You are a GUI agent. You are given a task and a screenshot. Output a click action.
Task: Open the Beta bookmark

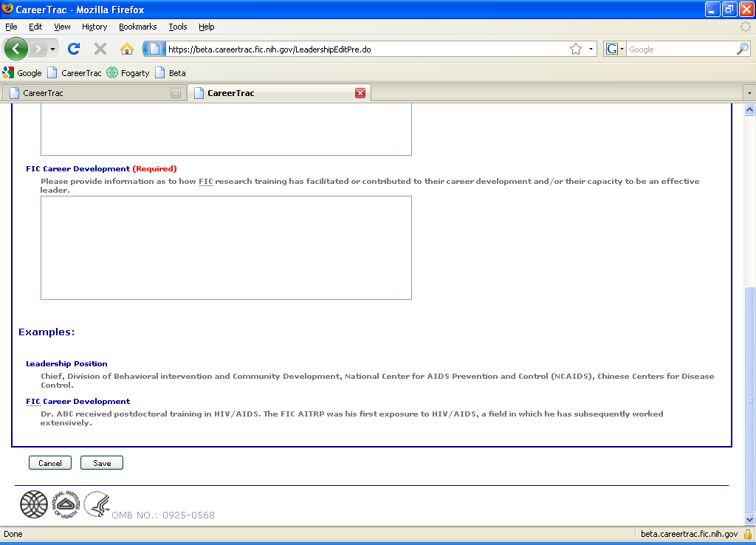pos(171,73)
